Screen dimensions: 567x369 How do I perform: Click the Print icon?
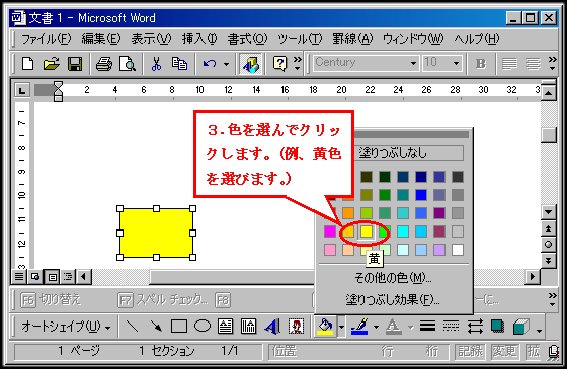[x=104, y=64]
